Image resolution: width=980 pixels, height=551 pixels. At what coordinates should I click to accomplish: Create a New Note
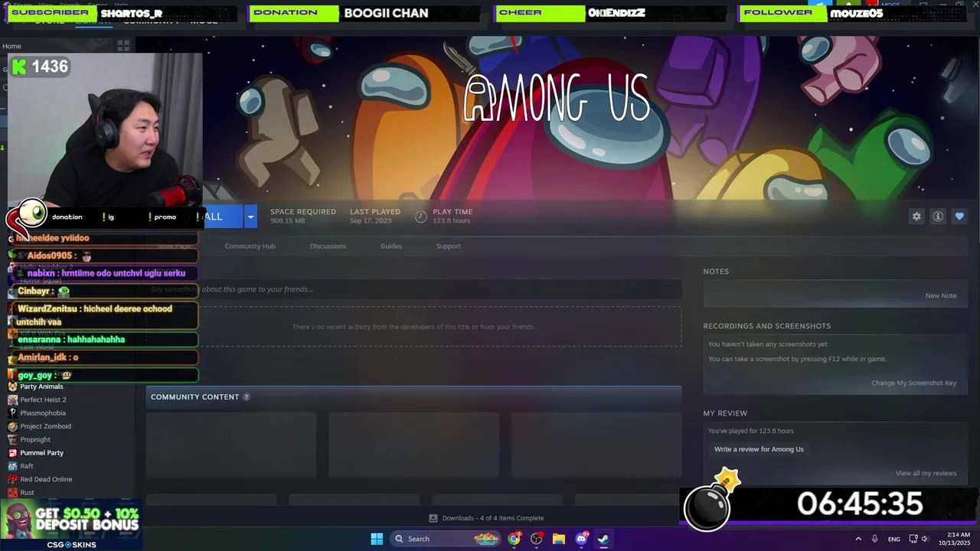[940, 295]
